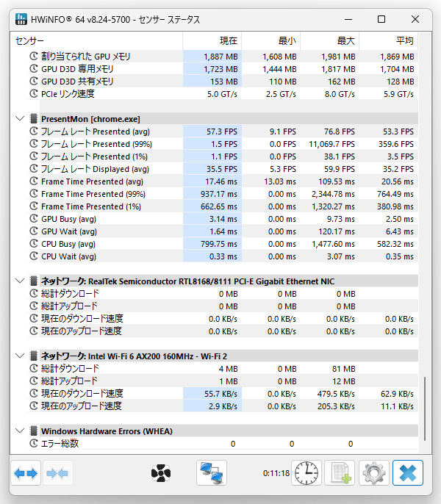
Task: Click the 62.9 KB/s average download value
Action: pyautogui.click(x=397, y=394)
